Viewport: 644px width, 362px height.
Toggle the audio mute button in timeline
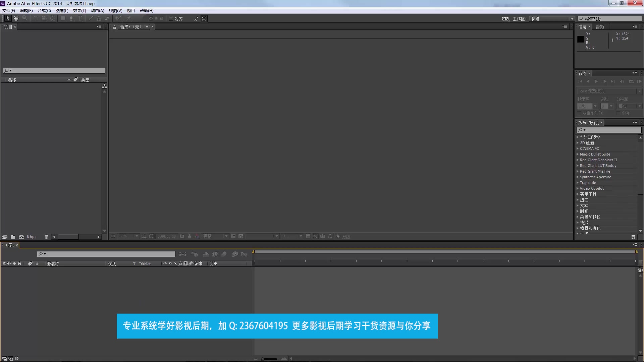tap(8, 263)
